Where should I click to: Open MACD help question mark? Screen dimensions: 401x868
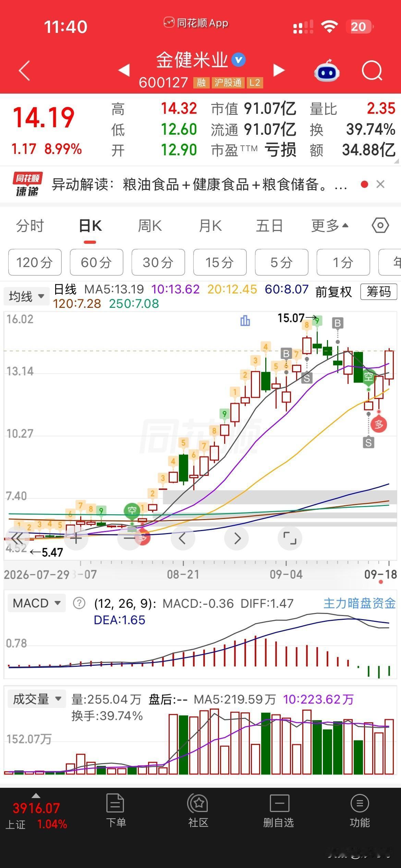79,603
